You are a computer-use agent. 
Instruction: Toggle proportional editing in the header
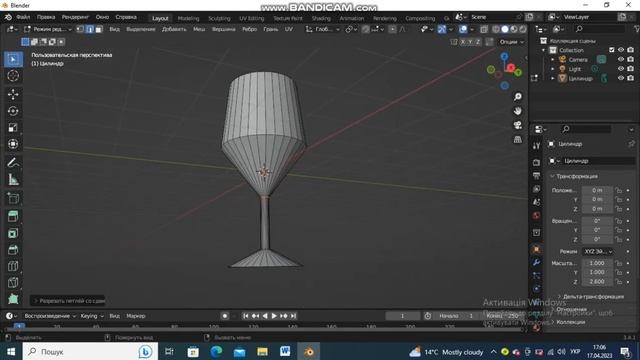point(392,29)
